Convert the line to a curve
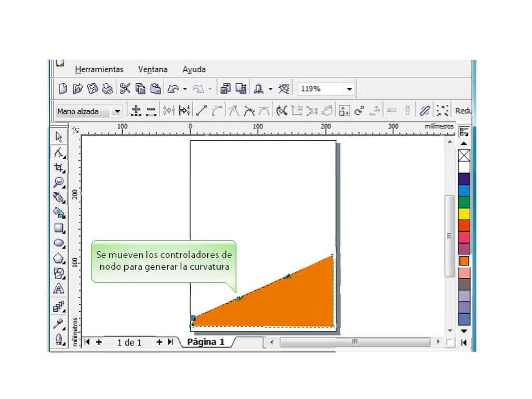The image size is (532, 399). coord(217,111)
